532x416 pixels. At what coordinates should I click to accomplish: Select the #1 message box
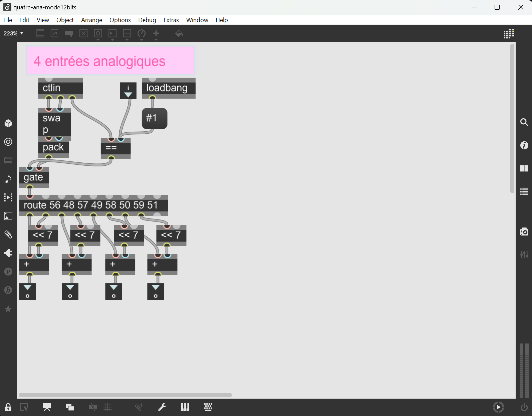tap(155, 118)
